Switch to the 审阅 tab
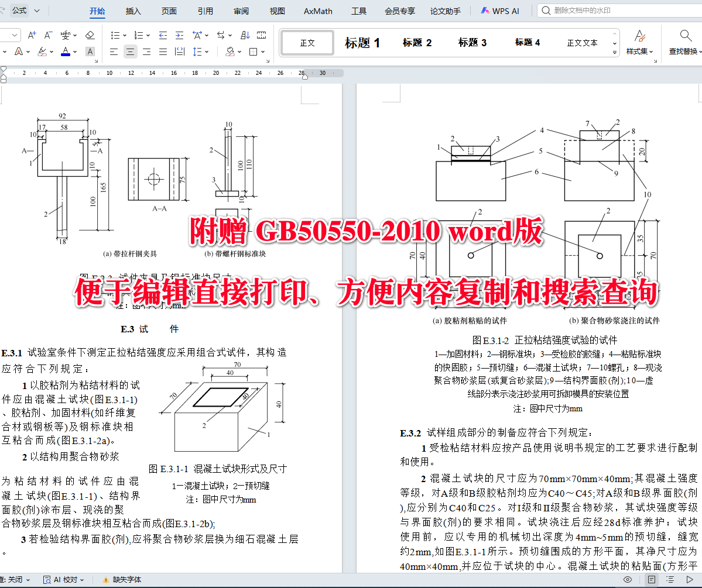 (241, 11)
